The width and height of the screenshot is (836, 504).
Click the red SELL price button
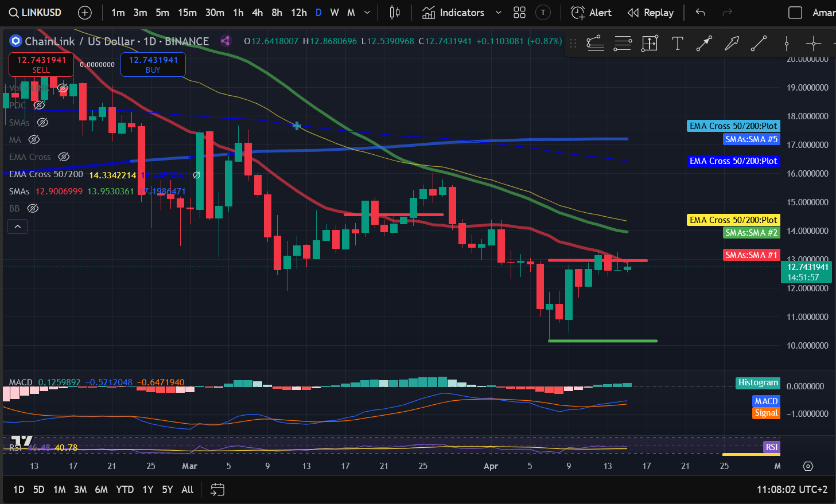[41, 64]
